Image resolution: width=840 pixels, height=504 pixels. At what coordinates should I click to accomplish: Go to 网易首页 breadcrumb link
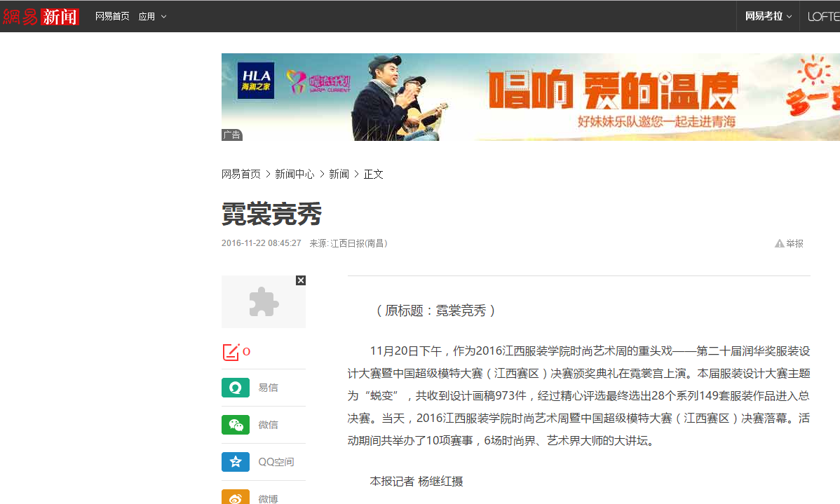(x=241, y=174)
